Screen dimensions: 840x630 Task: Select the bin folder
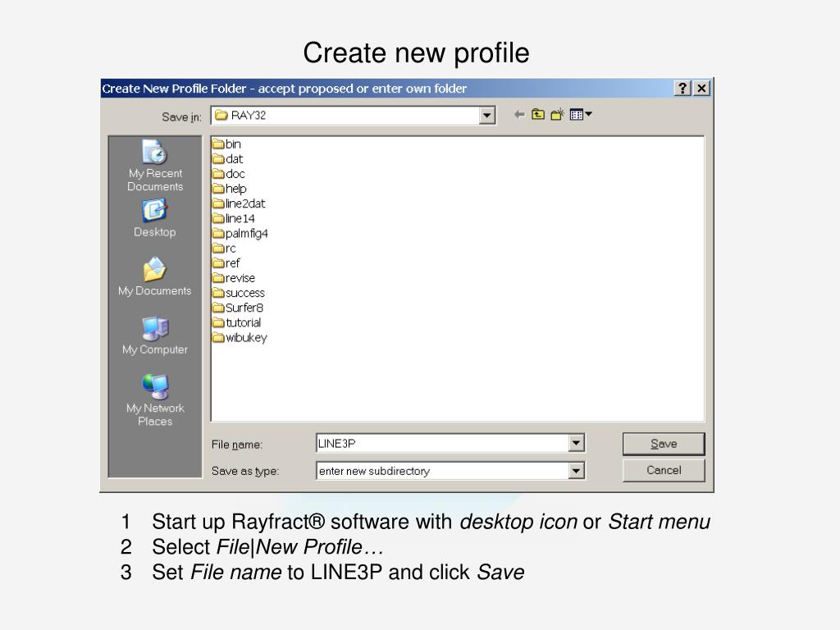point(226,144)
